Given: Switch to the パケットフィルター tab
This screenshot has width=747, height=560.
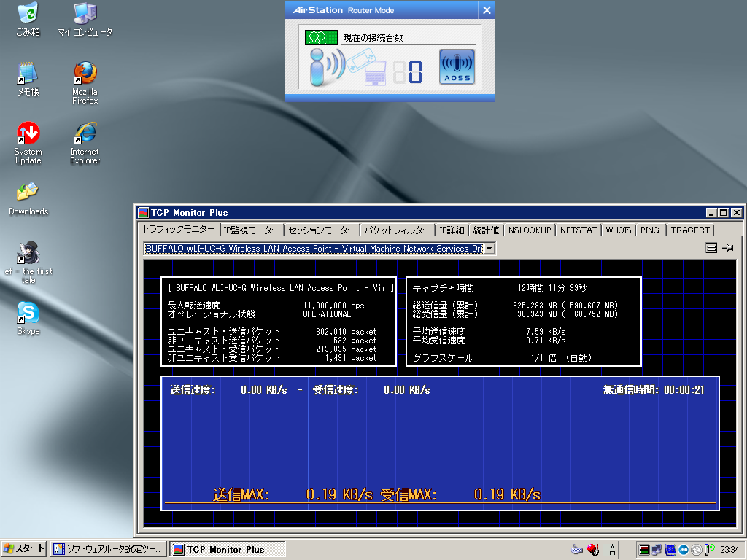Looking at the screenshot, I should click(398, 230).
